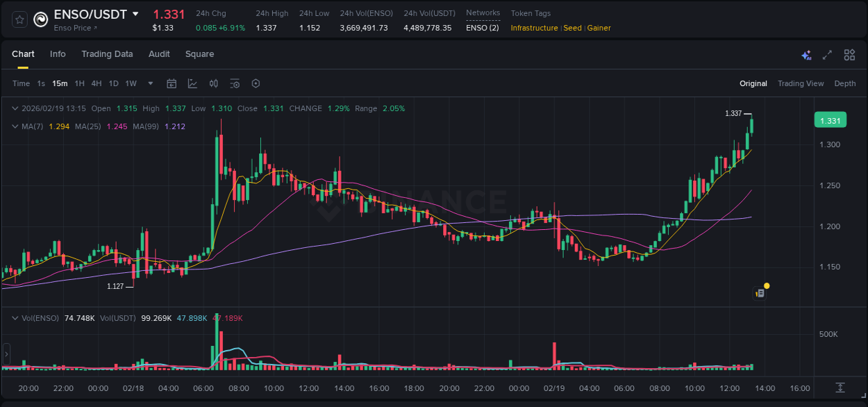
Task: Click the Infrastructure token tag link
Action: [x=534, y=28]
